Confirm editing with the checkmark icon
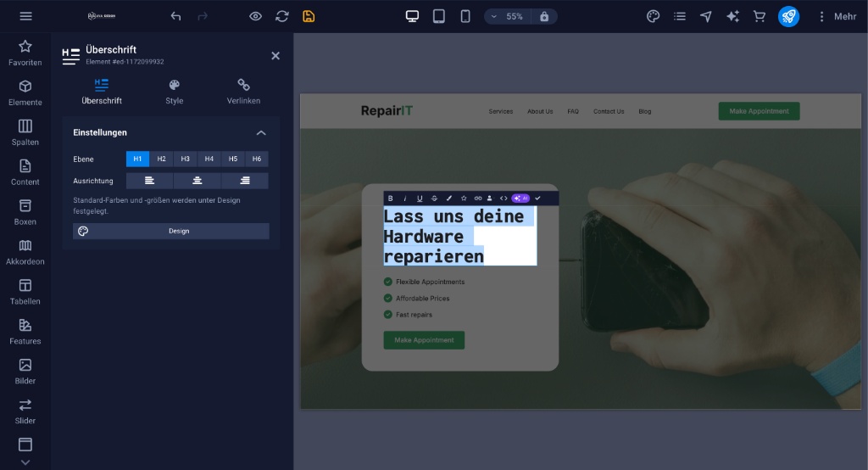 click(x=537, y=199)
